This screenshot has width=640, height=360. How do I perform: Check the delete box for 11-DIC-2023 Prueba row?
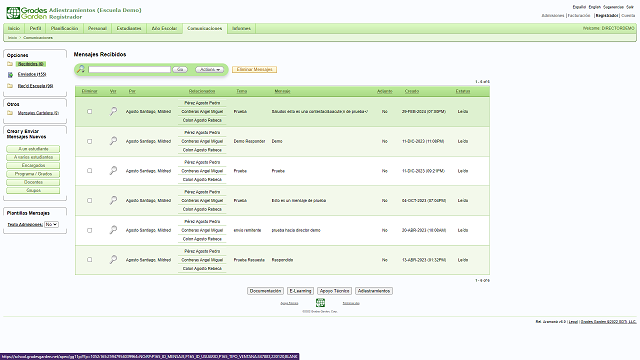(x=89, y=171)
